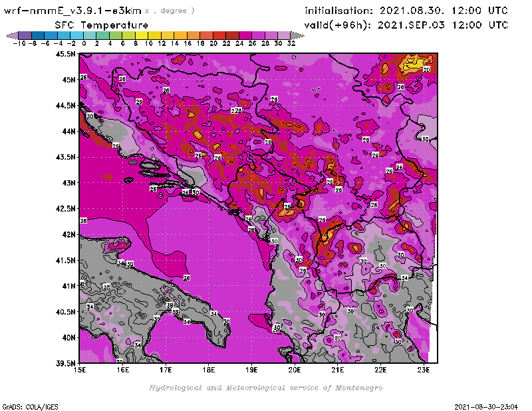Viewport: 532px width, 411px height.
Task: Select the legend swatch between 20 and 22
Action: pos(219,35)
